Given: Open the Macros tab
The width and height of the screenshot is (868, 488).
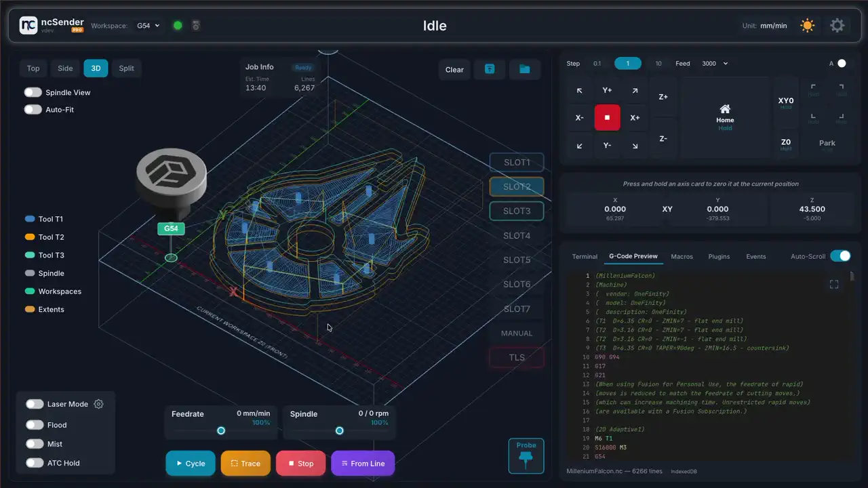Looking at the screenshot, I should coord(682,256).
